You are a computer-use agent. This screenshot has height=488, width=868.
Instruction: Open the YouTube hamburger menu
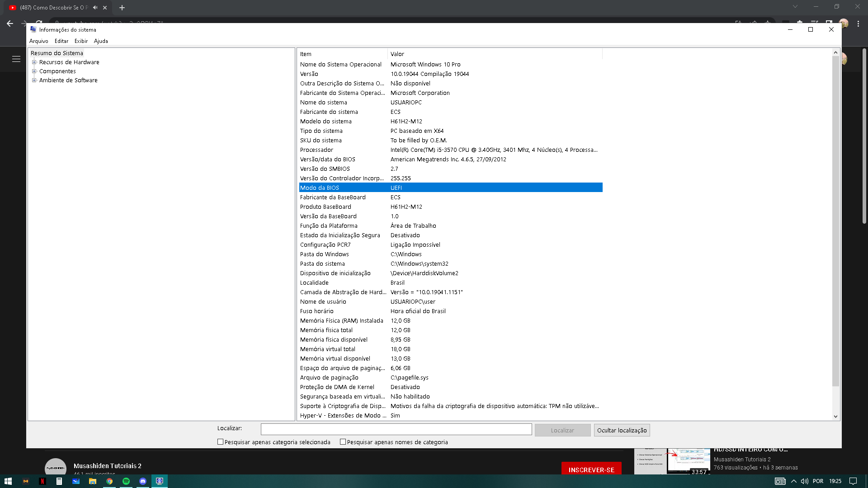tap(16, 59)
